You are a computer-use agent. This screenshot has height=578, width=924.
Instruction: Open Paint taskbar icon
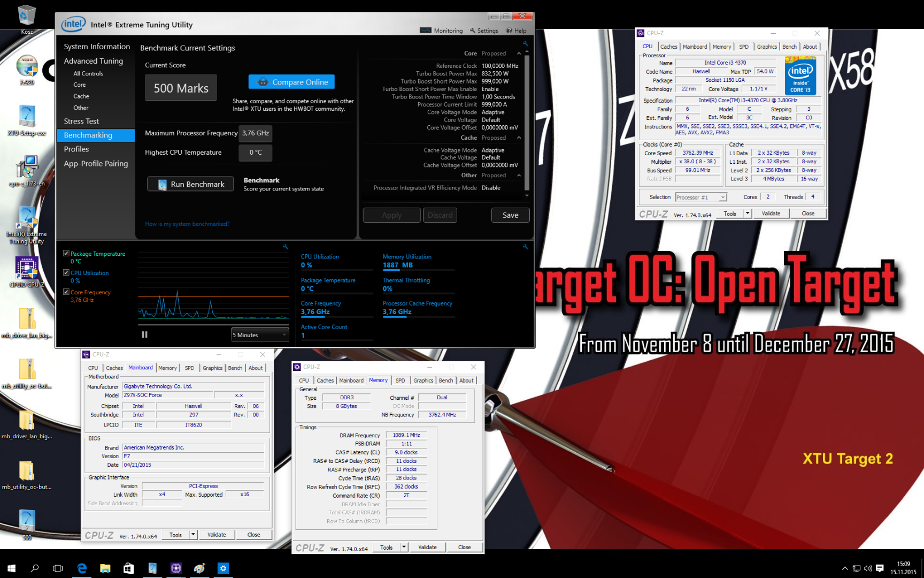199,568
